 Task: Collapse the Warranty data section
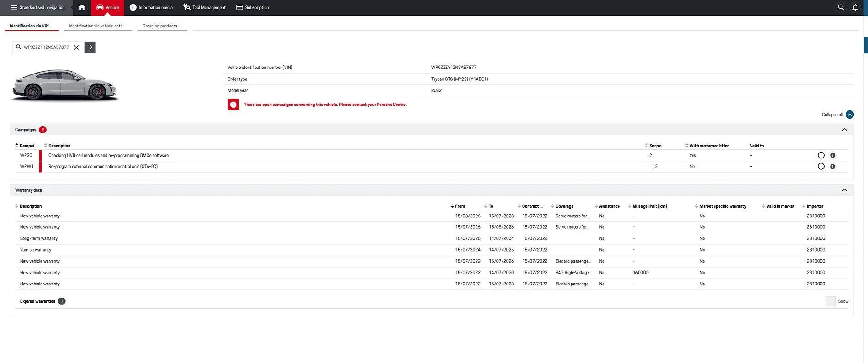click(844, 190)
